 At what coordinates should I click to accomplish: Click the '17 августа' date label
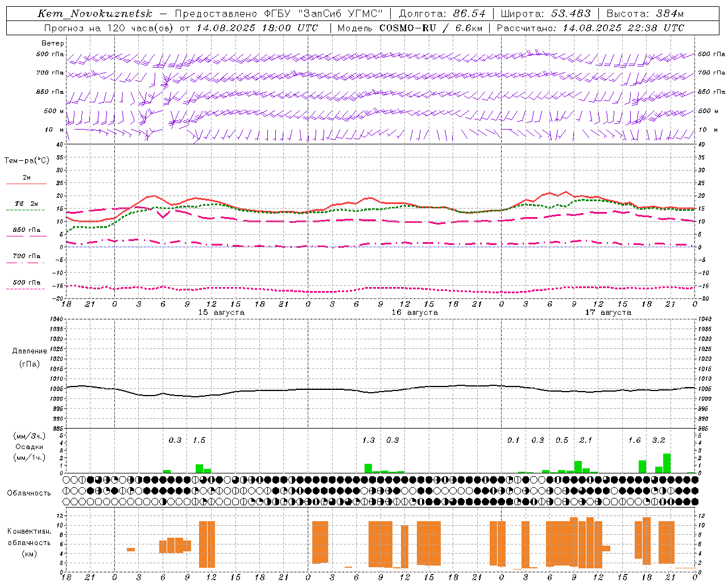coord(608,313)
